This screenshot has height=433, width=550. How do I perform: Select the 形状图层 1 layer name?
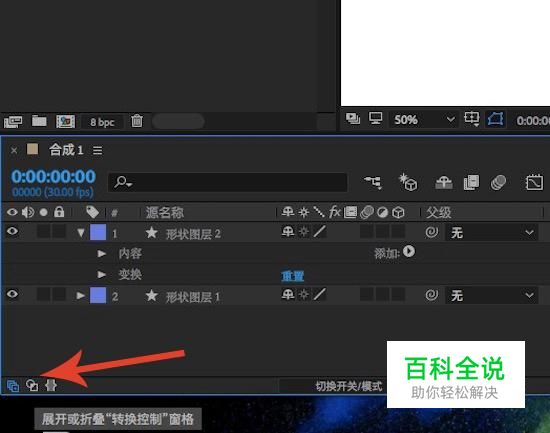tap(193, 297)
